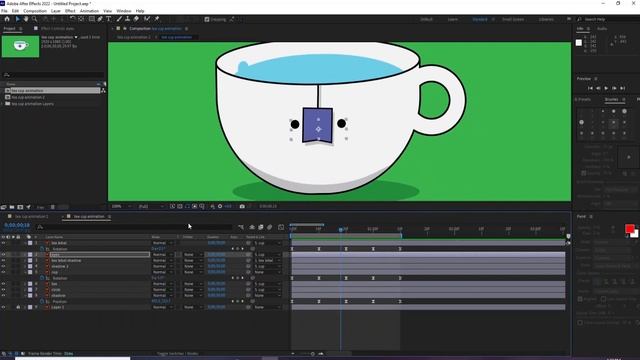Jump to last frame in Preview panel
The width and height of the screenshot is (640, 360).
click(x=622, y=88)
